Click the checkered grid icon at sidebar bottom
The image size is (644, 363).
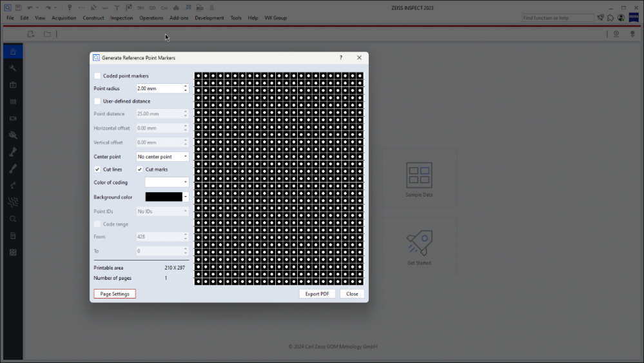click(x=13, y=253)
